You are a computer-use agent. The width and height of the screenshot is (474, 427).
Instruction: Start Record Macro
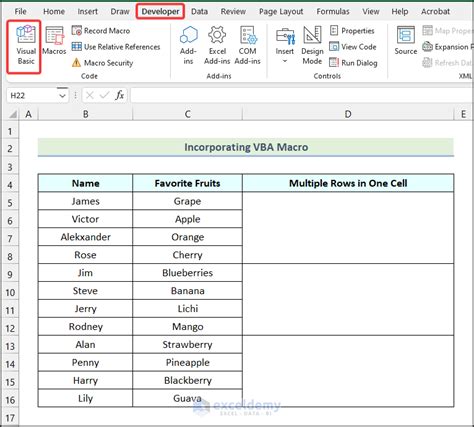[x=101, y=31]
